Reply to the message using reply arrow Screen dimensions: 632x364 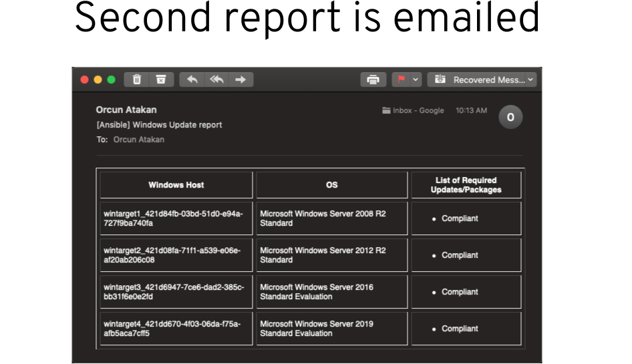192,79
